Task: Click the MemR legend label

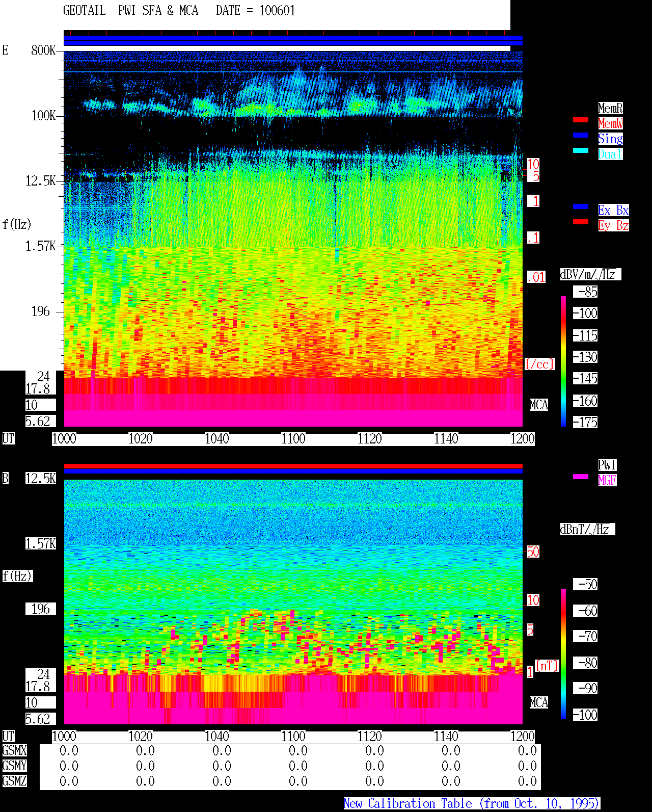Action: (610, 108)
